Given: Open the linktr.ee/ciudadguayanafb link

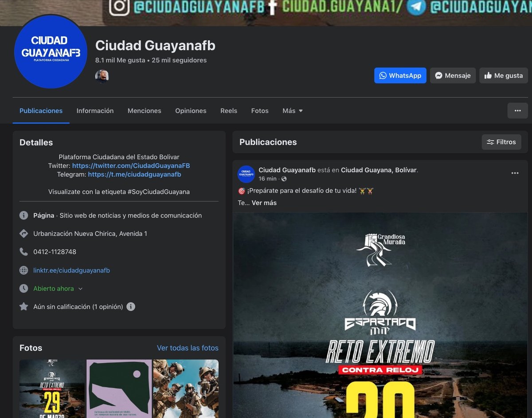Looking at the screenshot, I should (71, 270).
